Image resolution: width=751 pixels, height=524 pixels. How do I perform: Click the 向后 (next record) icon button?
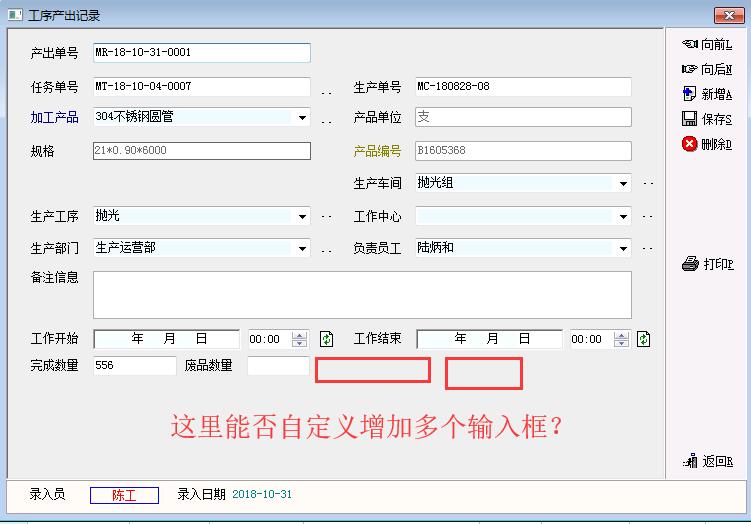coord(706,69)
